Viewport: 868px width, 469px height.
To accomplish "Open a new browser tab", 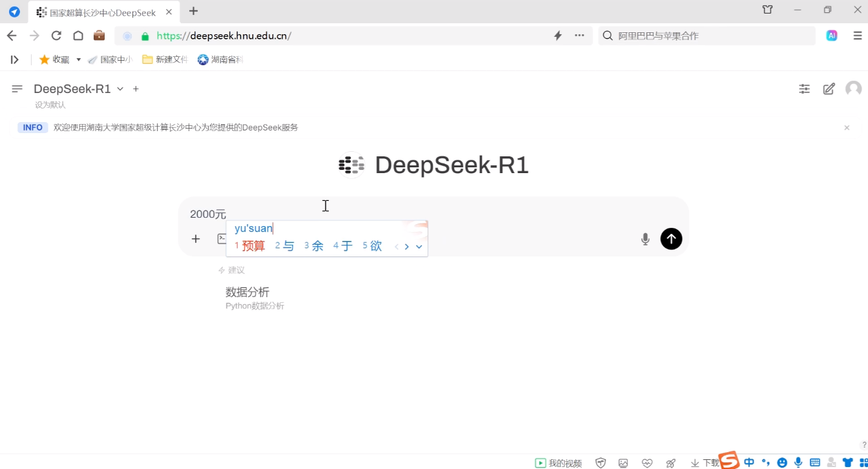I will [193, 11].
